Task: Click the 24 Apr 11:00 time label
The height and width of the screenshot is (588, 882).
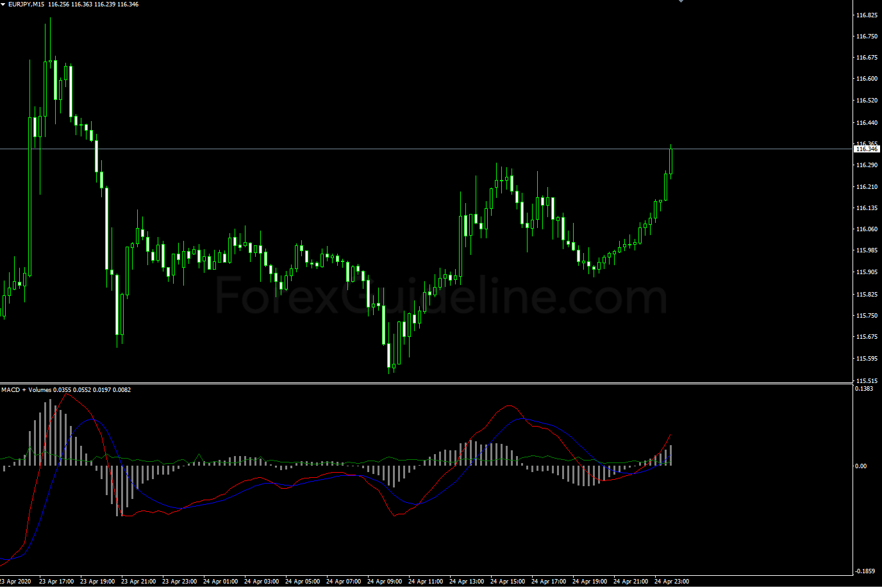Action: pos(426,582)
